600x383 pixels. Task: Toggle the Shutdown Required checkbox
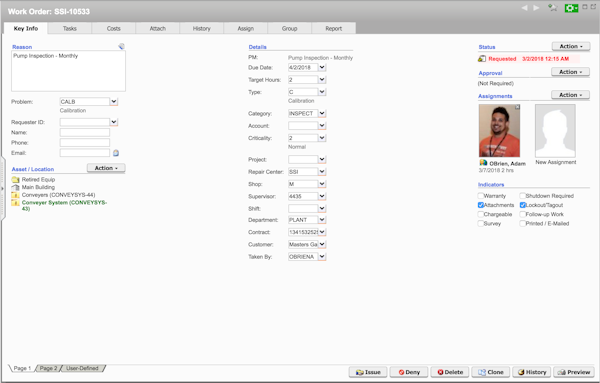[x=522, y=196]
